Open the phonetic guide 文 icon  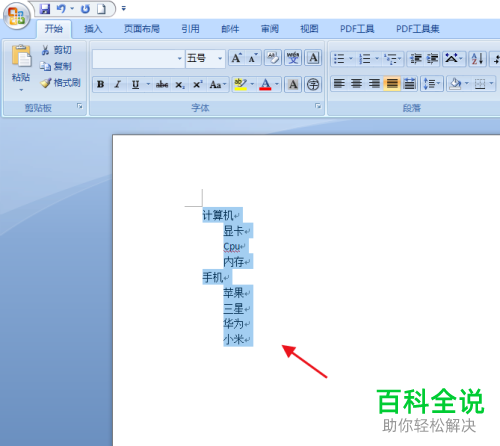[x=293, y=58]
